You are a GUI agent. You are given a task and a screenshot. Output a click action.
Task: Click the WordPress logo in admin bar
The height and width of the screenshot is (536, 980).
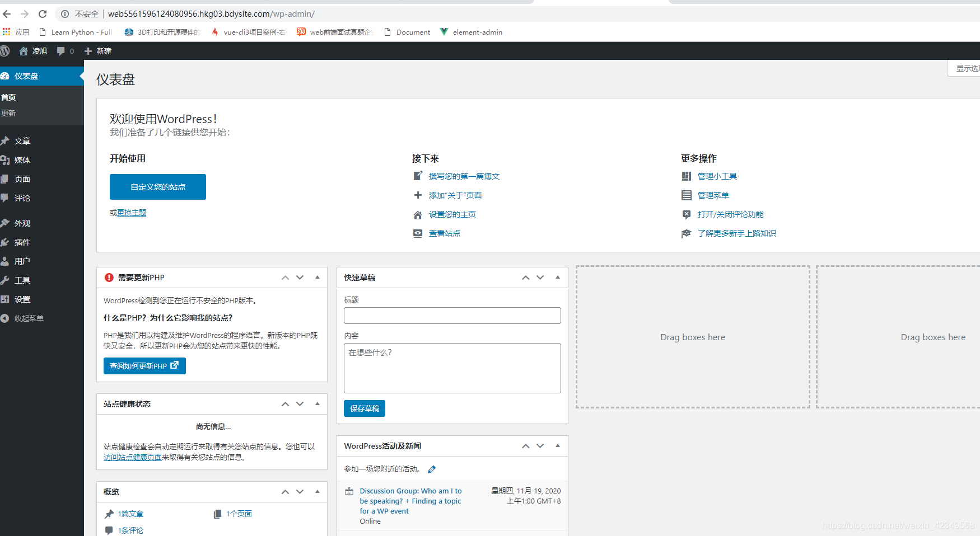(5, 51)
